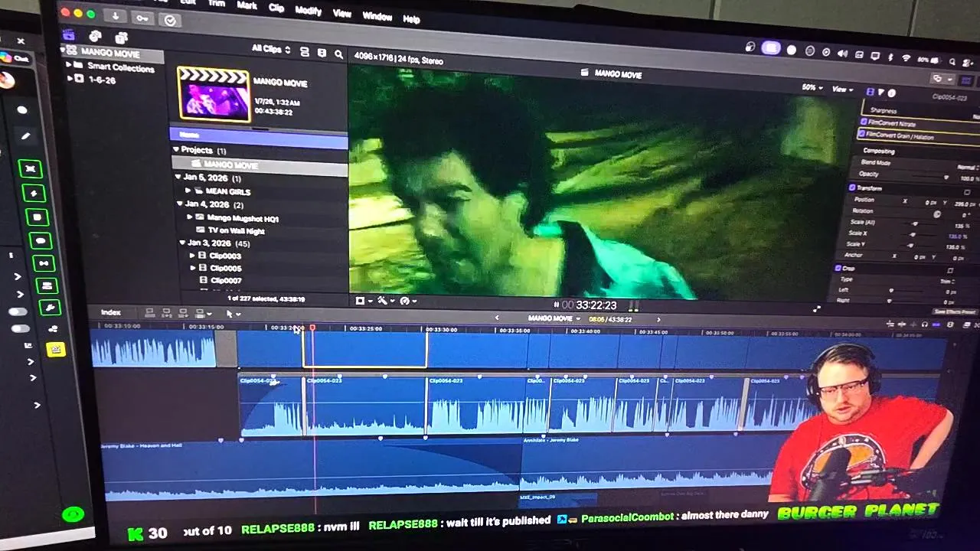
Task: Open the browser search magnifier
Action: (338, 54)
